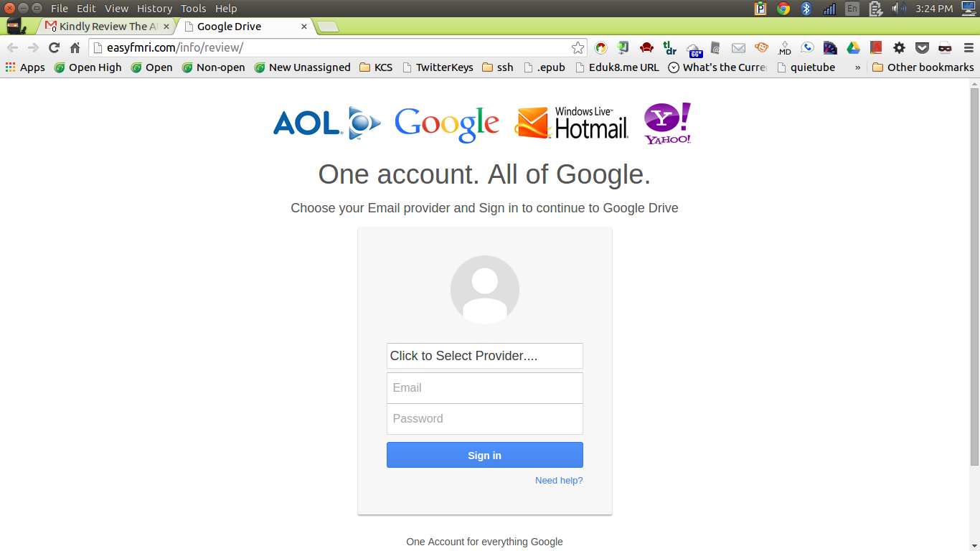Open the KCS bookmarks folder
980x551 pixels.
click(x=376, y=67)
